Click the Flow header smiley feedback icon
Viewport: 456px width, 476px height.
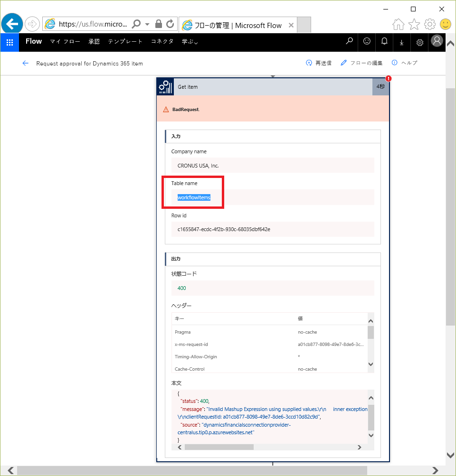[367, 41]
